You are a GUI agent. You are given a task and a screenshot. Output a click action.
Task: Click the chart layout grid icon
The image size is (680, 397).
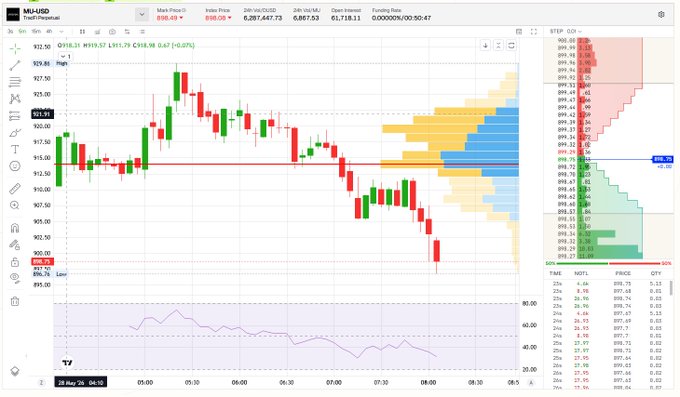coord(519,32)
